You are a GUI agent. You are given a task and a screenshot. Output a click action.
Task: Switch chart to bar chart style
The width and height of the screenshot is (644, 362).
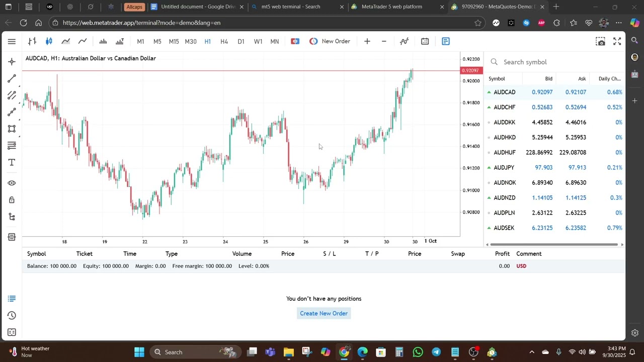[x=32, y=41]
